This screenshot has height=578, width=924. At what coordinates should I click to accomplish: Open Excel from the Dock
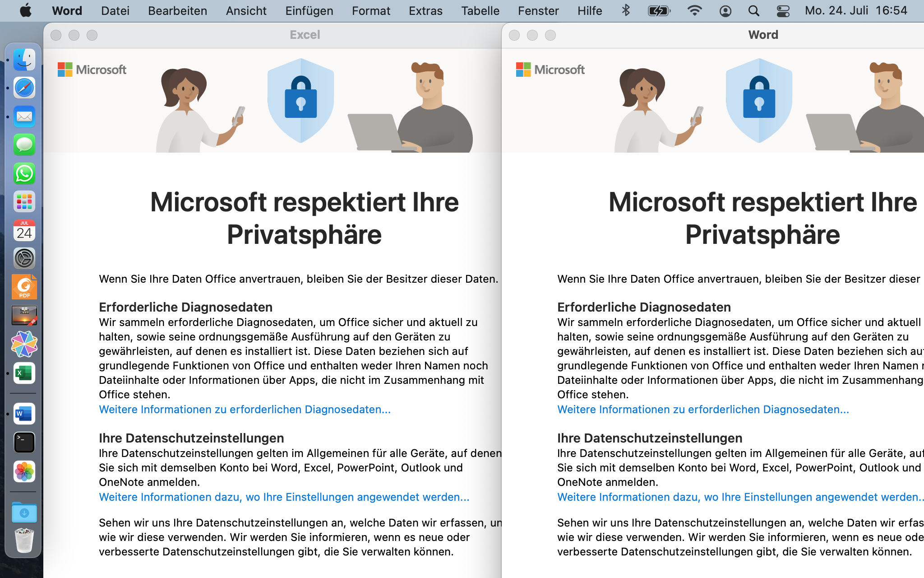tap(24, 373)
